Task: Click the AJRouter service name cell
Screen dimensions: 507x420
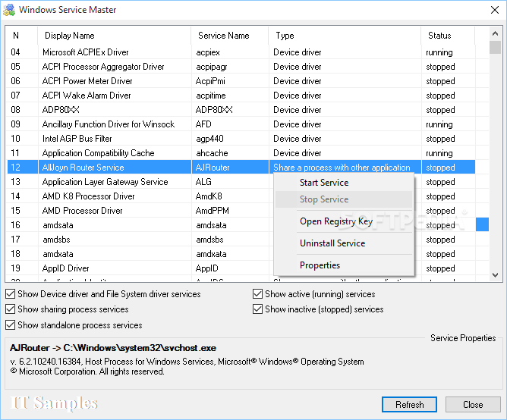Action: [x=230, y=168]
